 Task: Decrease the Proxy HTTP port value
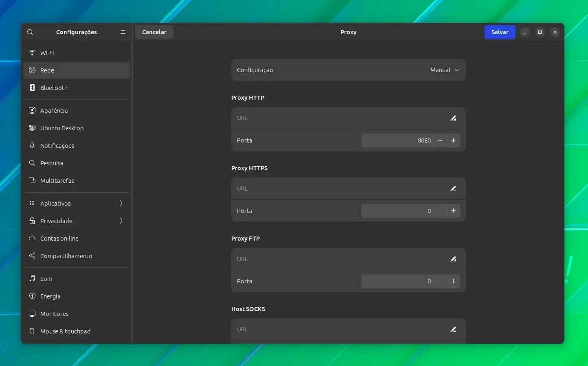click(440, 140)
